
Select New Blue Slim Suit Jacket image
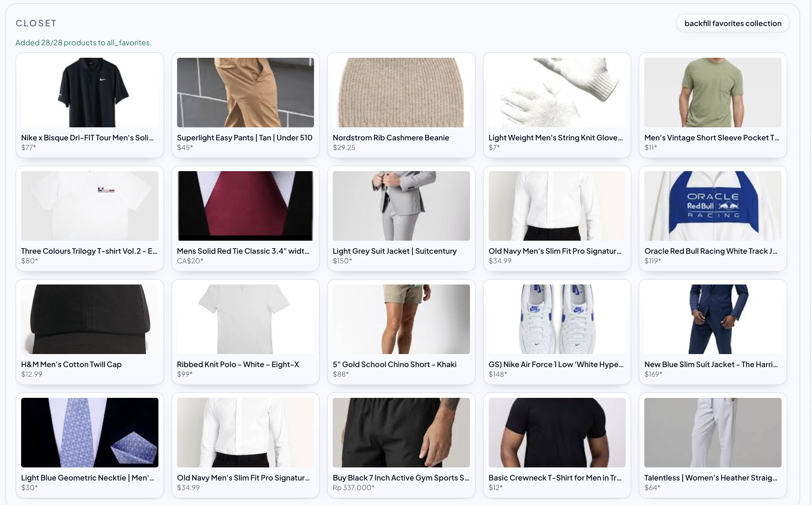[x=713, y=319]
